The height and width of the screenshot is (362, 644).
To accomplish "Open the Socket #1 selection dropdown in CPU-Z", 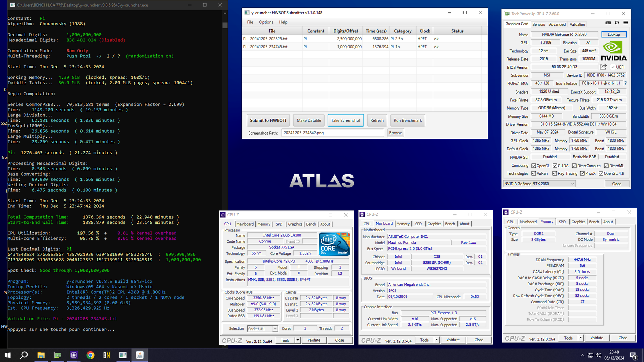I will pos(263,329).
